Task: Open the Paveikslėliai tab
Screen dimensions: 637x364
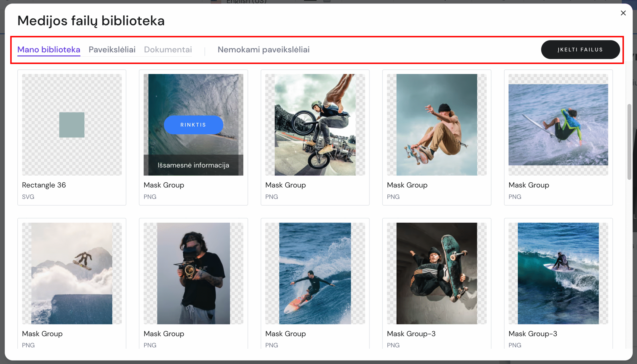Action: [x=112, y=50]
